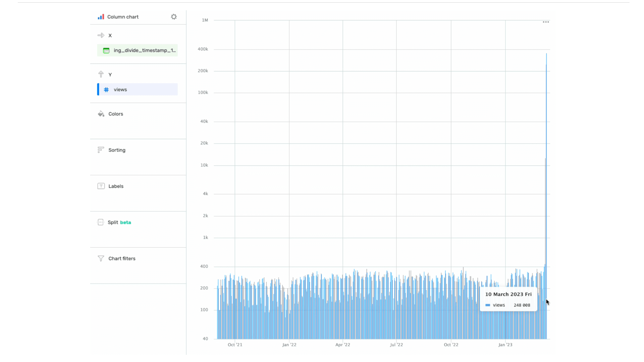644x362 pixels.
Task: Open chart settings gear icon
Action: click(x=174, y=17)
